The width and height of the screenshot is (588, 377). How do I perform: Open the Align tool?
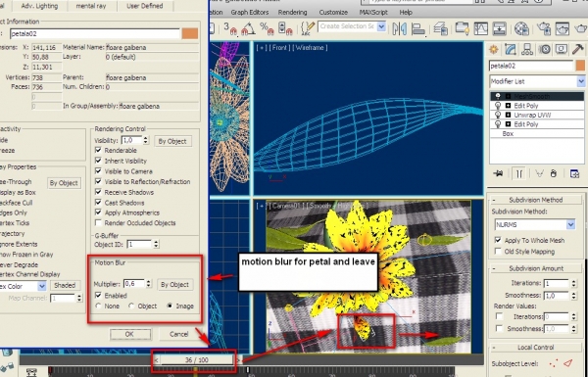[x=418, y=28]
